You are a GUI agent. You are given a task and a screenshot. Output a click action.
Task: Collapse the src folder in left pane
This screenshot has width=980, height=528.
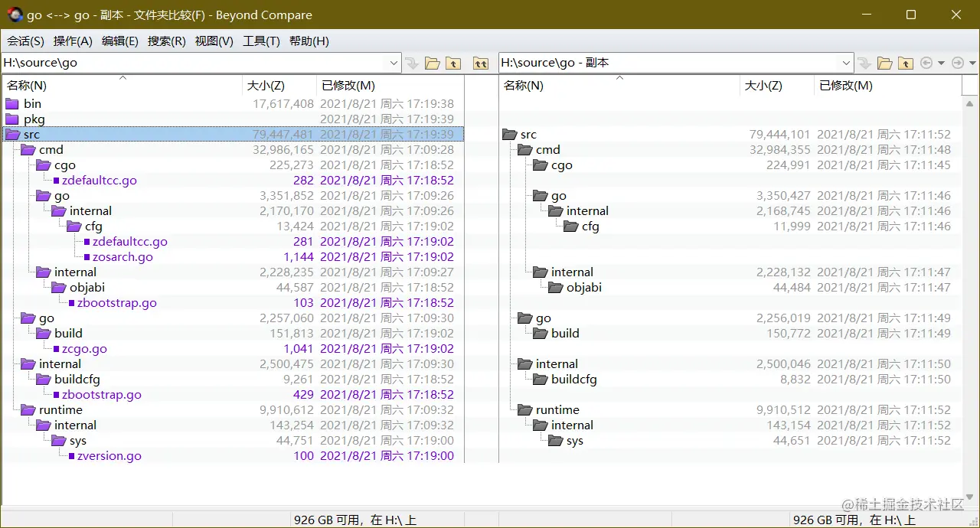click(x=11, y=135)
